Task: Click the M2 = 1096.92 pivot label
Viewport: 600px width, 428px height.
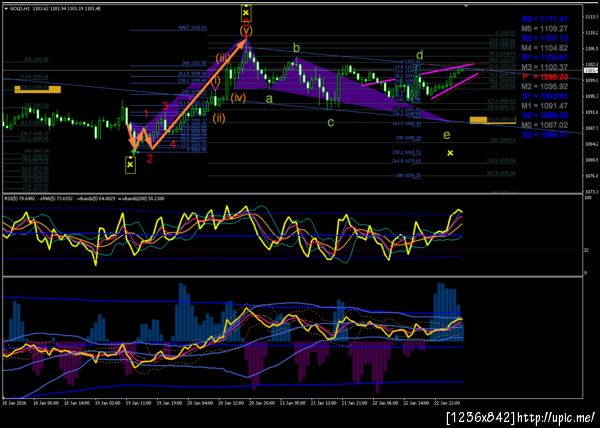Action: pos(545,86)
